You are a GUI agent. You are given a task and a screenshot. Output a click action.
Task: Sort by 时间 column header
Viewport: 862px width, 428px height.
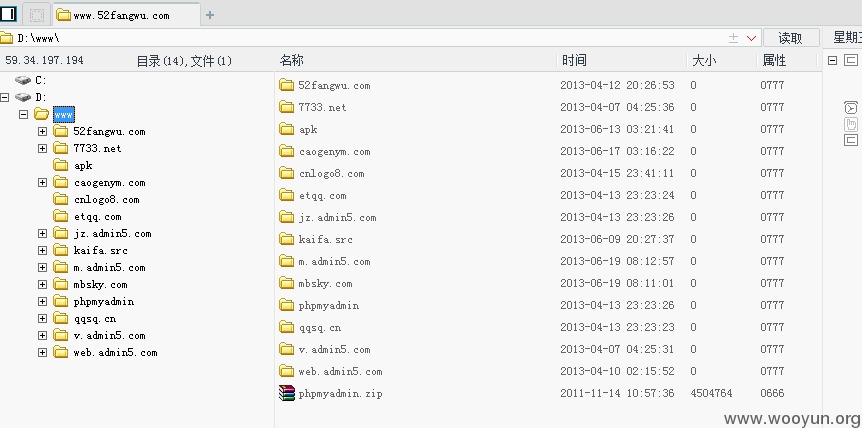tap(574, 60)
